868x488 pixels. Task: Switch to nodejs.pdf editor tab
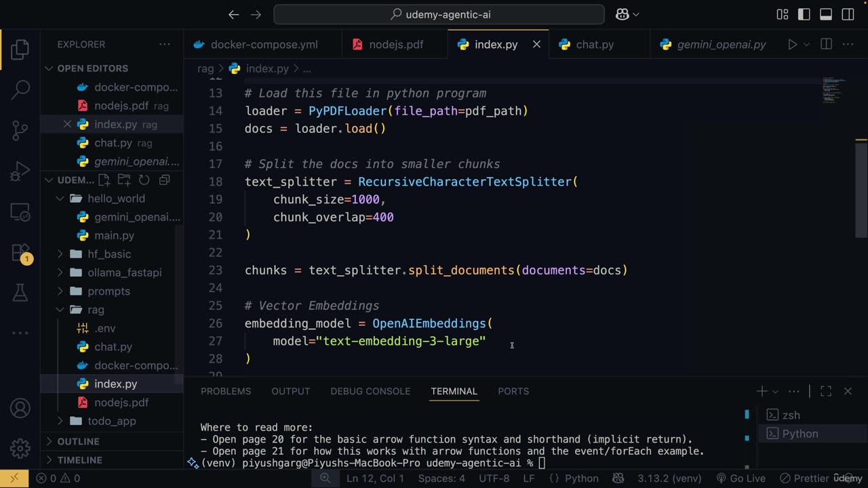pyautogui.click(x=395, y=44)
